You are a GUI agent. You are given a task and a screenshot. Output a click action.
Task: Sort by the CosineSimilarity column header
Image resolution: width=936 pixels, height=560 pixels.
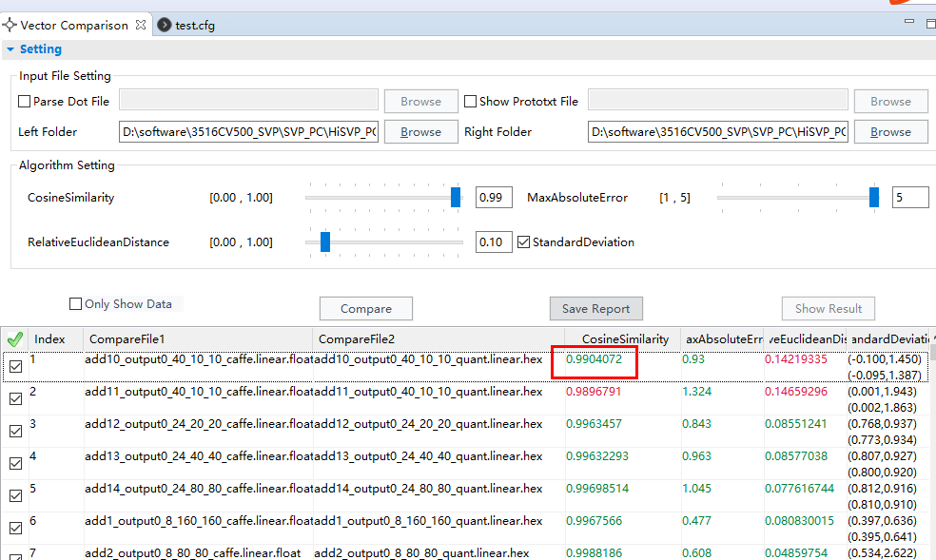point(625,339)
